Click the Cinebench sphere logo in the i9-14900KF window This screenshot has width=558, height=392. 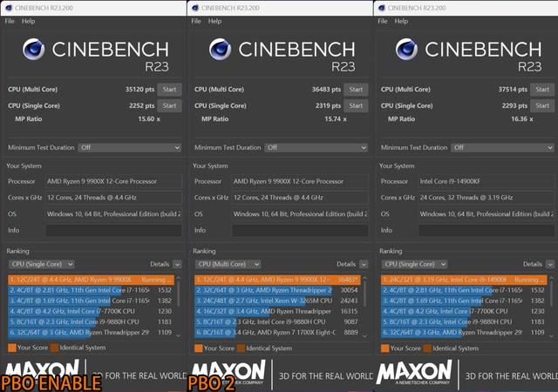pos(408,51)
